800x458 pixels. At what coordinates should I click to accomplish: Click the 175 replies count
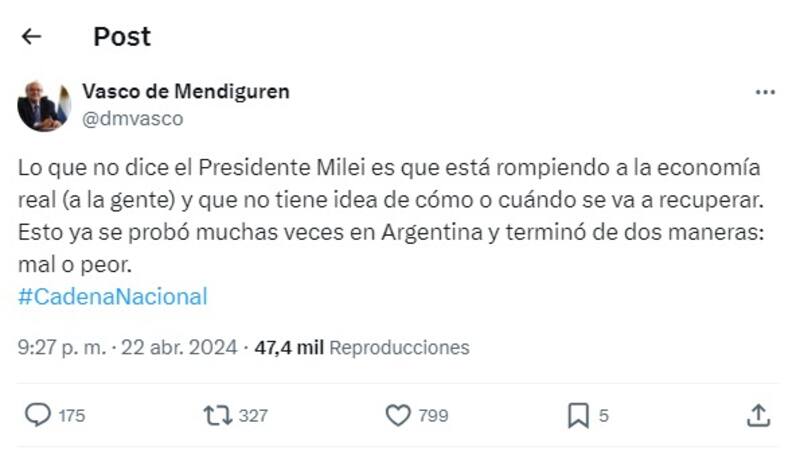tap(71, 416)
